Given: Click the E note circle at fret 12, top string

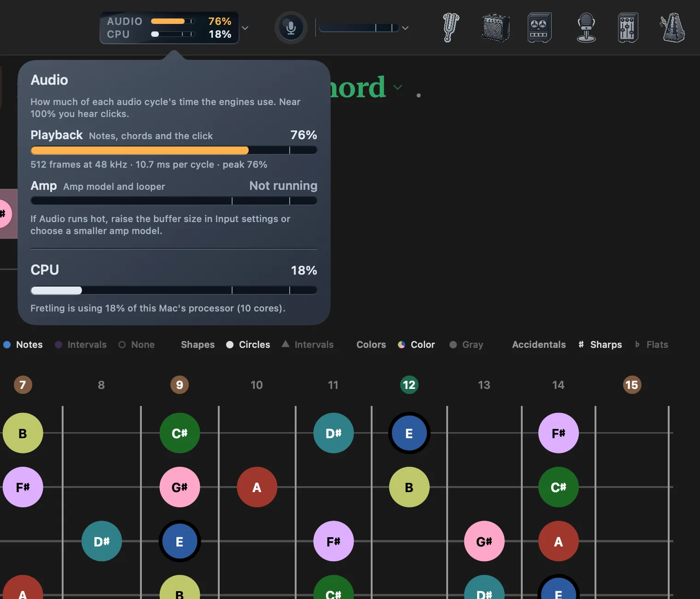Looking at the screenshot, I should tap(409, 433).
